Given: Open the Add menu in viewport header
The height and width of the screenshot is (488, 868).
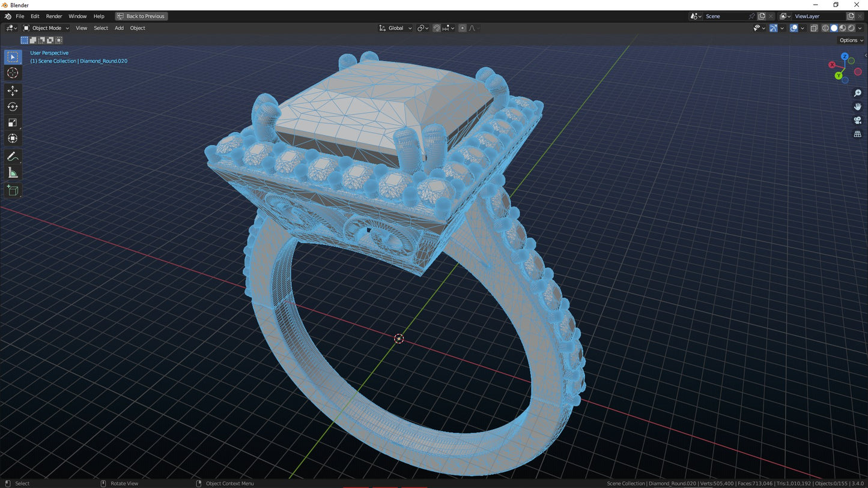Looking at the screenshot, I should tap(119, 28).
